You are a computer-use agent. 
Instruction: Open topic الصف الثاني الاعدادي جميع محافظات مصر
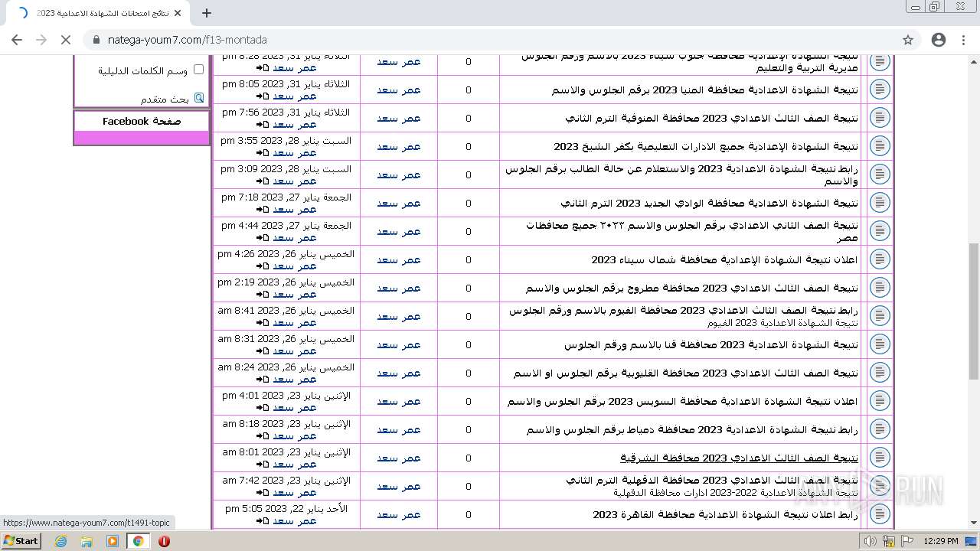692,231
